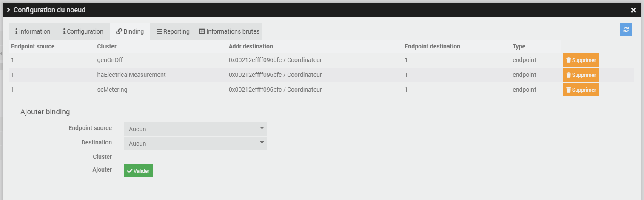Switch to the Information tab
Screen dimensions: 644x200
[33, 31]
